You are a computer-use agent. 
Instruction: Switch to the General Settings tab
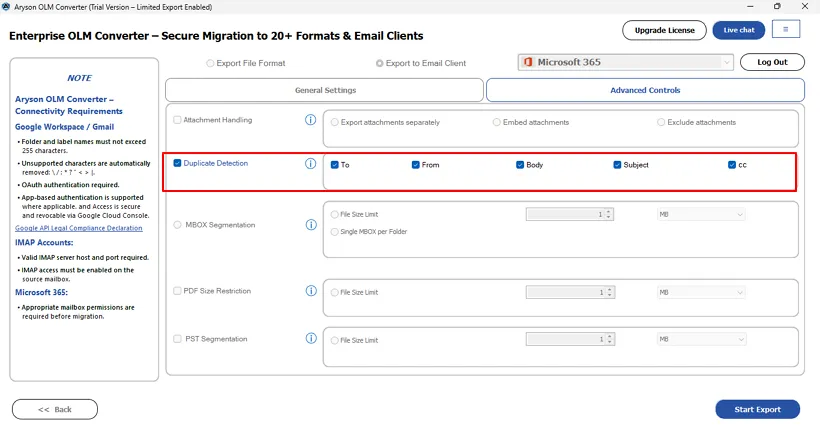(325, 90)
